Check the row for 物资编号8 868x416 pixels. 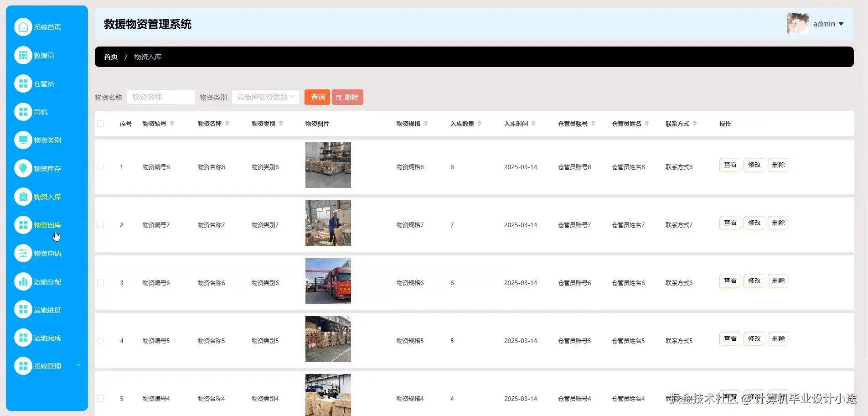(100, 167)
